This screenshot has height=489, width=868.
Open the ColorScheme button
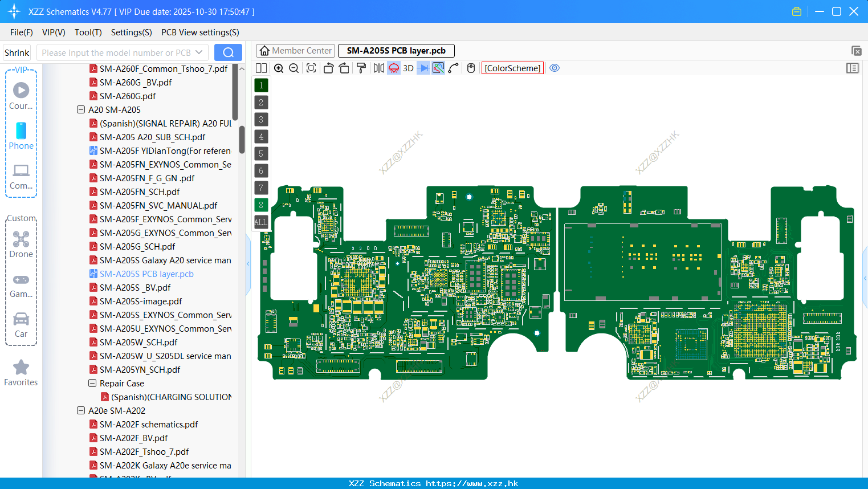pos(512,68)
